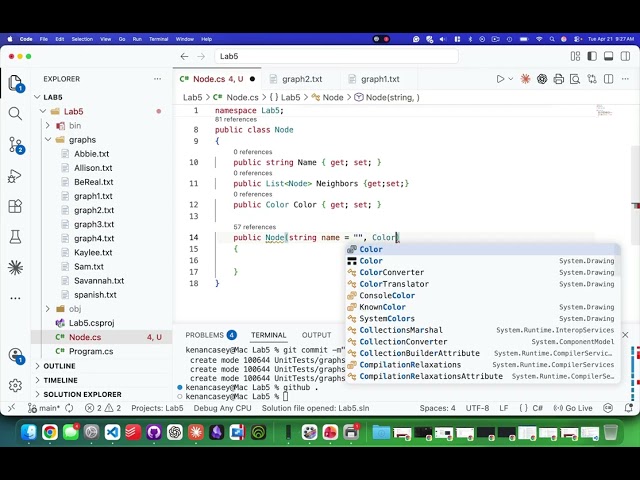
Task: Open Program.cs in the explorer
Action: (91, 351)
